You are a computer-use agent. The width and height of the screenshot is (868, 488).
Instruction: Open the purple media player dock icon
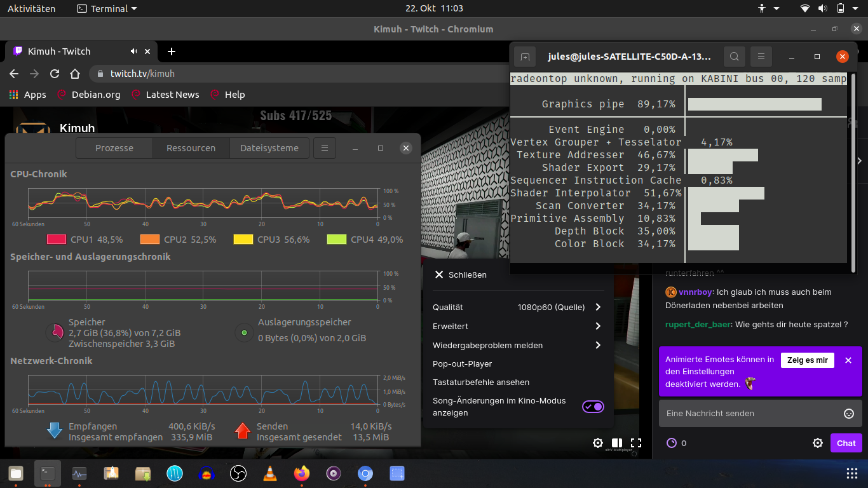click(x=334, y=473)
